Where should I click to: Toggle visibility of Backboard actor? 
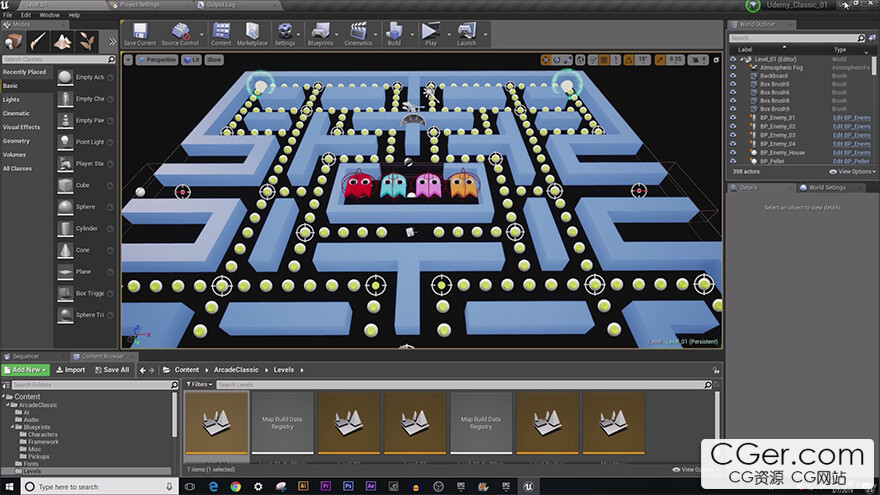[733, 76]
